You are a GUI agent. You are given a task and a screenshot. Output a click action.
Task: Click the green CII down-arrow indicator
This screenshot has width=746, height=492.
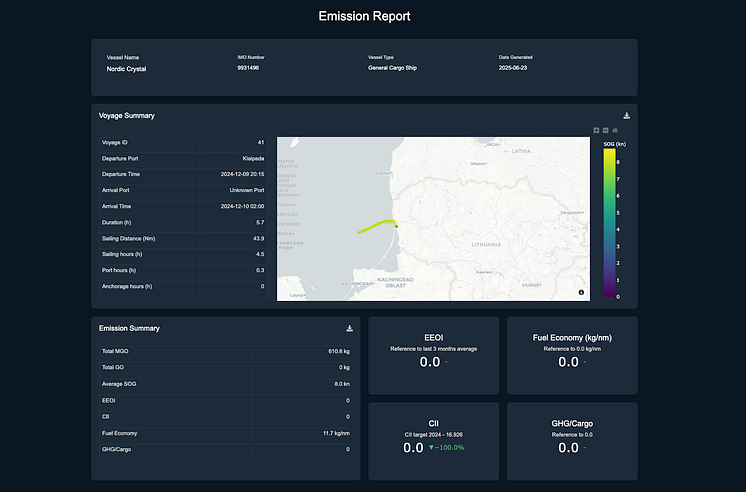(432, 448)
